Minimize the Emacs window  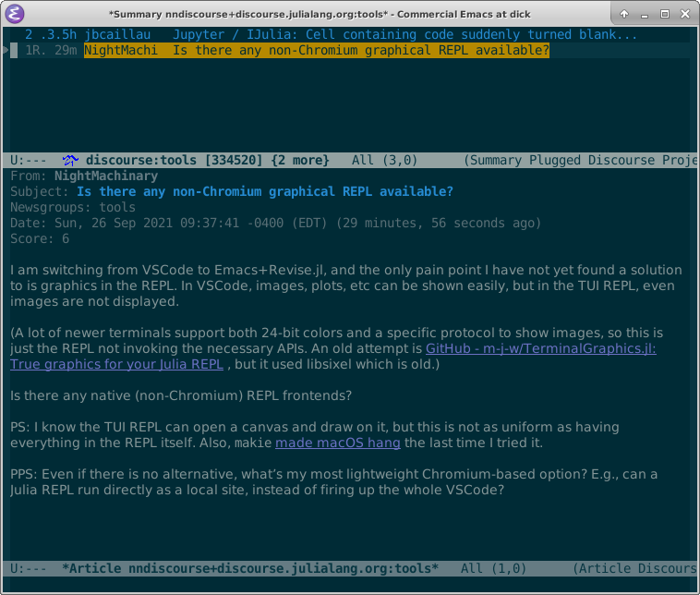(x=645, y=14)
